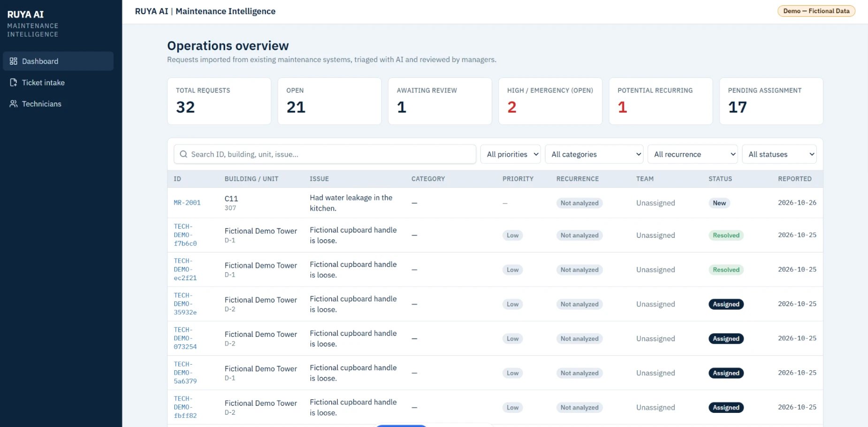Viewport: 868px width, 427px height.
Task: Click the Ticket intake document icon
Action: [x=14, y=83]
